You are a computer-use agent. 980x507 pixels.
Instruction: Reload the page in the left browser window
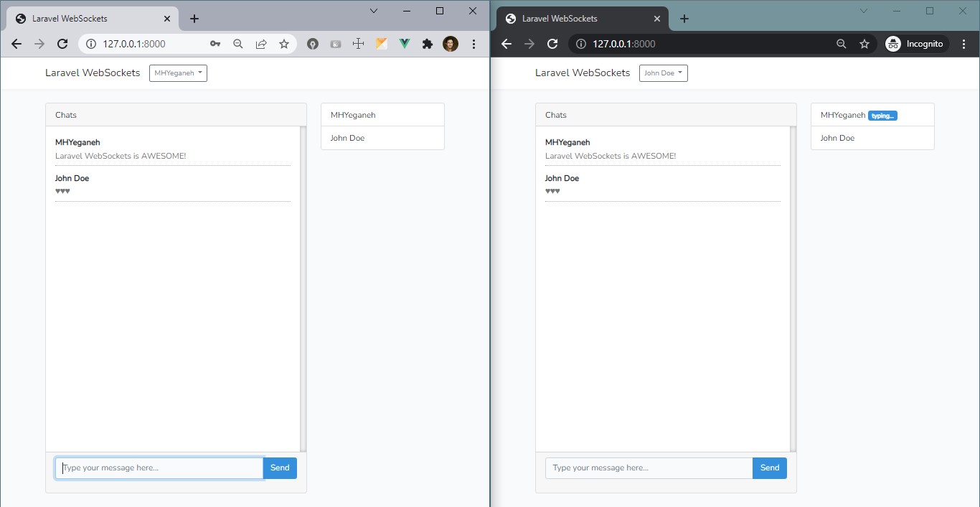pyautogui.click(x=62, y=44)
